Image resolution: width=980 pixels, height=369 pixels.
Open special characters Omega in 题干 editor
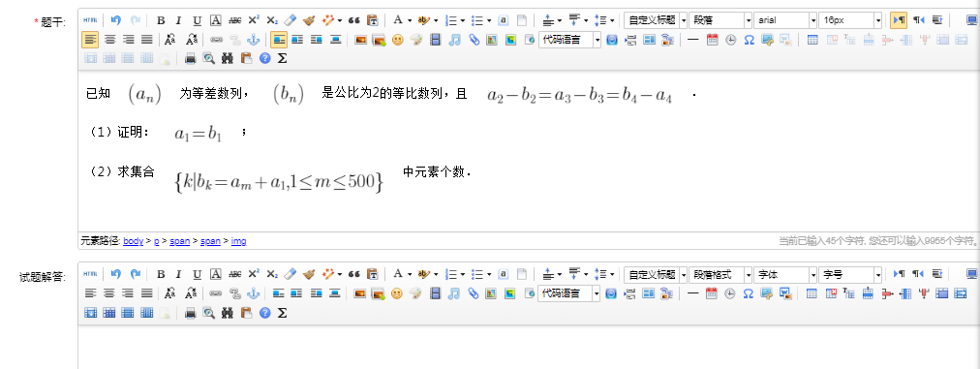[749, 40]
